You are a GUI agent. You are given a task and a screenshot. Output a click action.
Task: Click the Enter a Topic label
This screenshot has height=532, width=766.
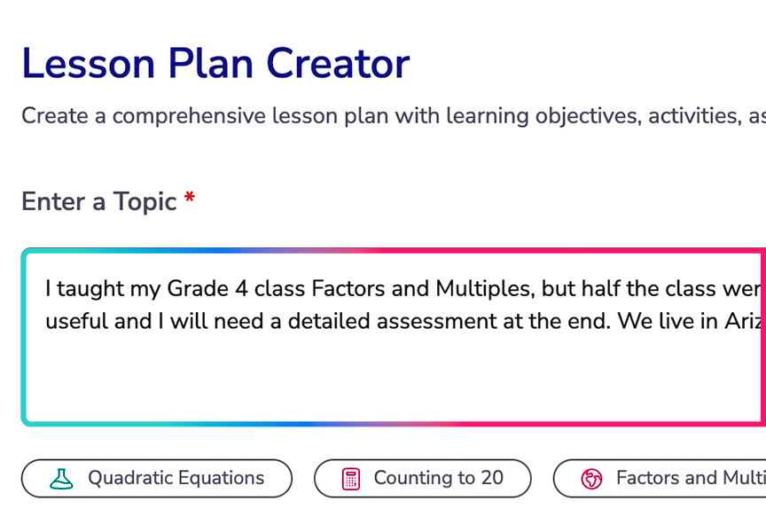pos(98,202)
